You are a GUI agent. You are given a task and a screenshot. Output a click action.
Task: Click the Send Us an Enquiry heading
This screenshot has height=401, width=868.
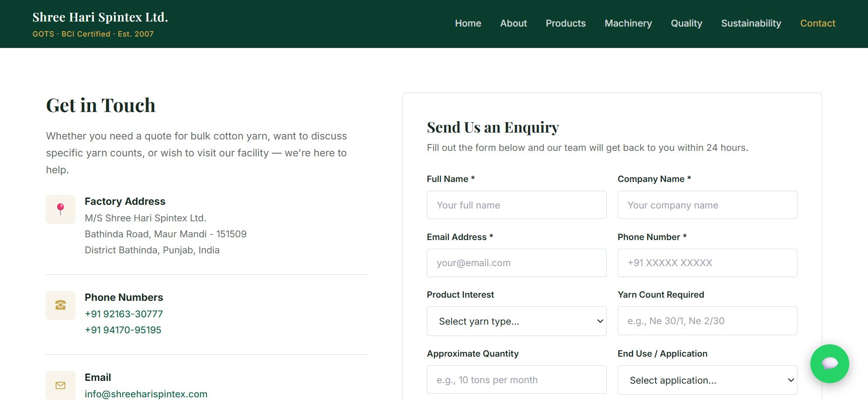point(493,128)
